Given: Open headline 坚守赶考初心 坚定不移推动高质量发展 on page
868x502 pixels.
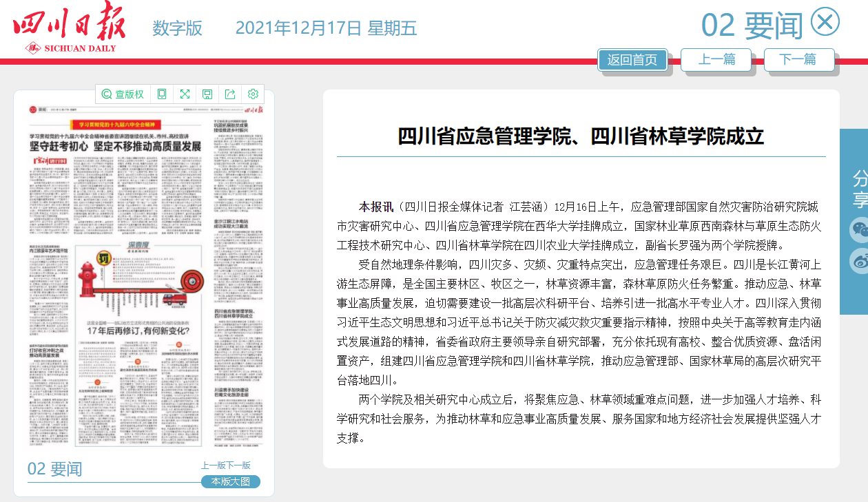Looking at the screenshot, I should pos(114,147).
